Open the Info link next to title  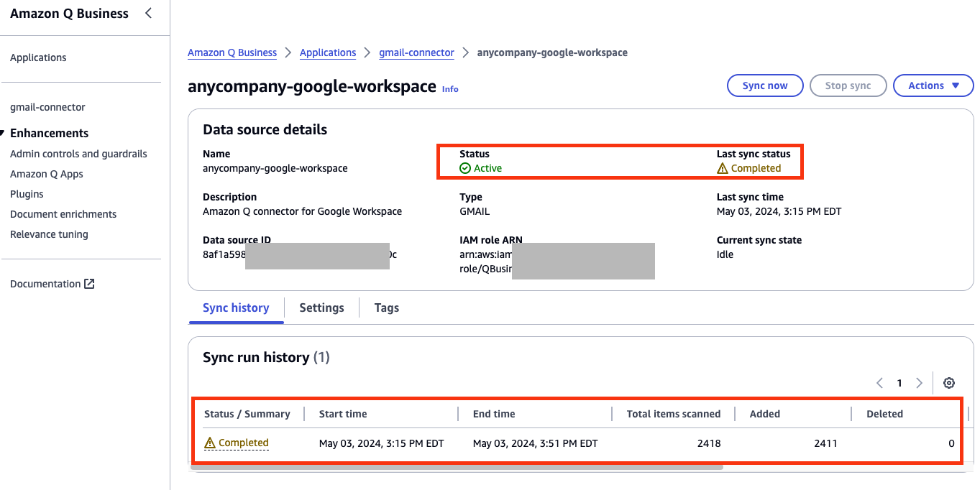[x=450, y=89]
